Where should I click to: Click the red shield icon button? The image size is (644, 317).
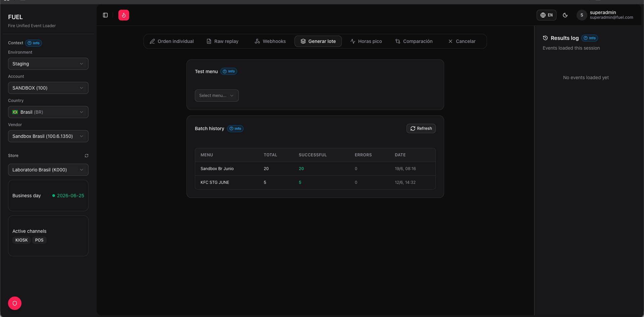(x=15, y=303)
